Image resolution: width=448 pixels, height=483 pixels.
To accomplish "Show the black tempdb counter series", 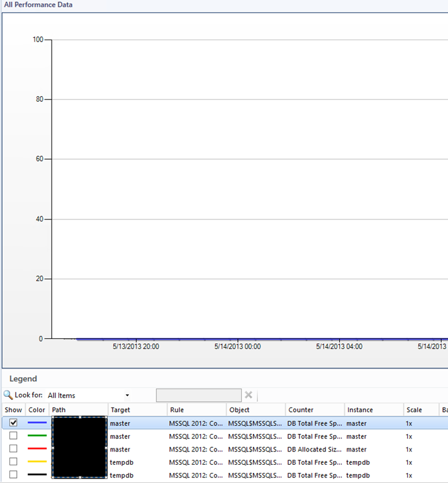I will [x=13, y=474].
